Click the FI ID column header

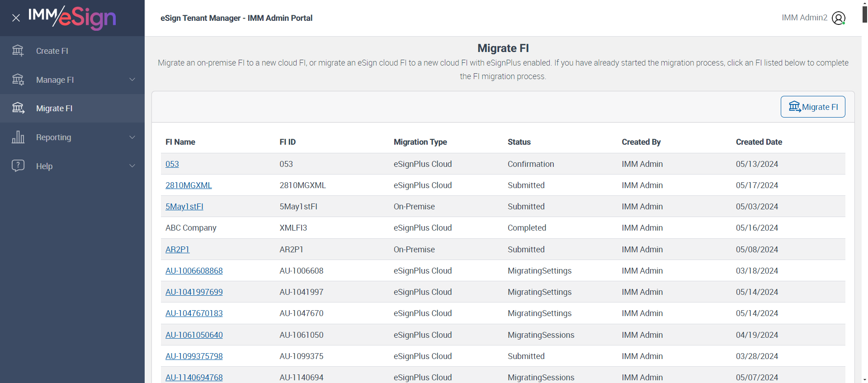coord(288,142)
